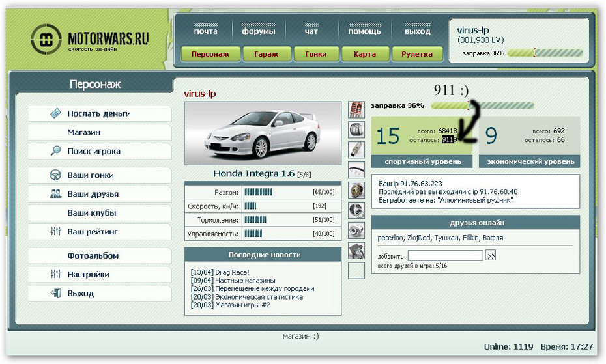
Task: Click friend Тушкан in online list
Action: [x=447, y=238]
